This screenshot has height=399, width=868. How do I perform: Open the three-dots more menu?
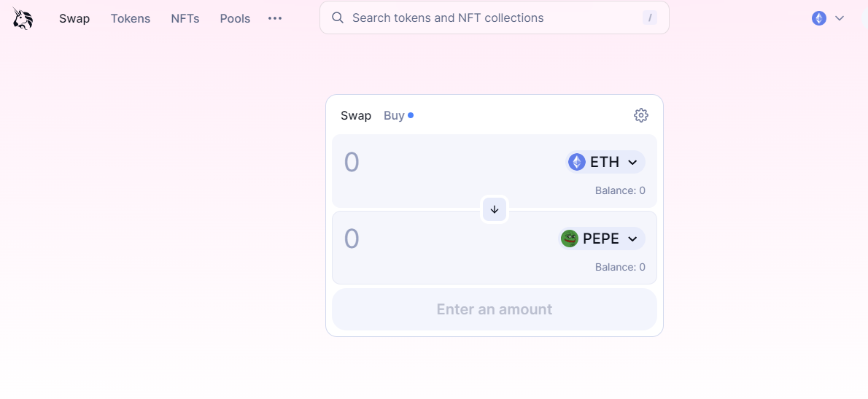click(x=275, y=18)
